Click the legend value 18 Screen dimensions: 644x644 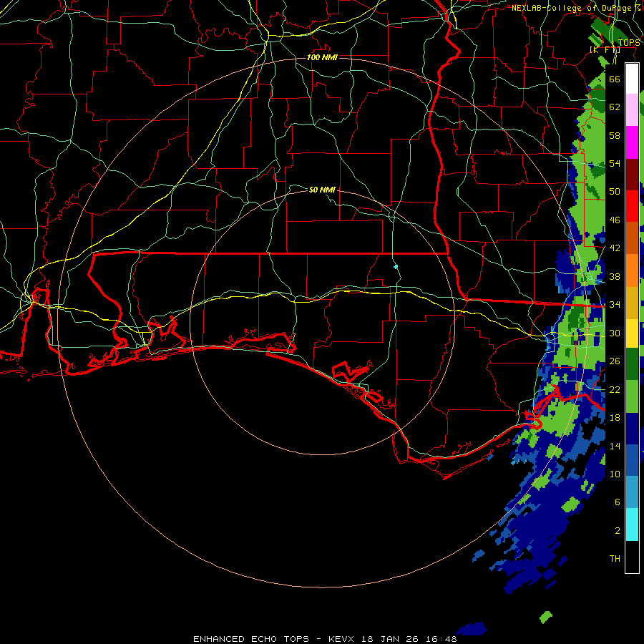615,418
